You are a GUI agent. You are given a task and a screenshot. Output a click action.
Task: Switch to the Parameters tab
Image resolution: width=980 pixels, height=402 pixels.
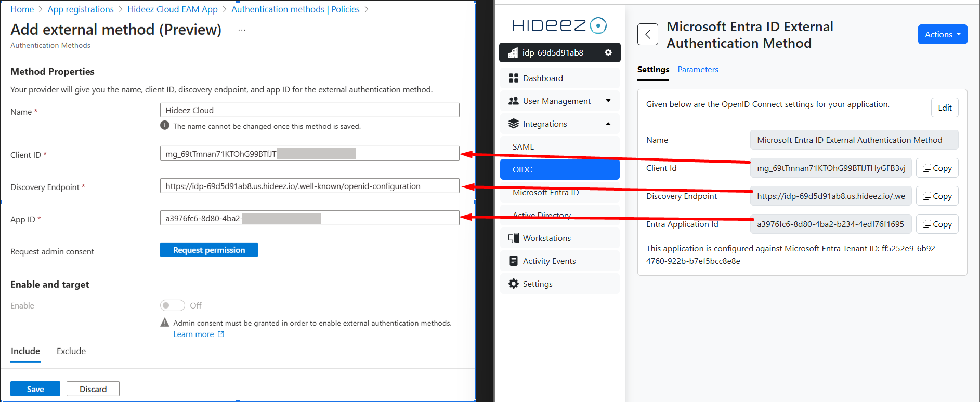[698, 70]
